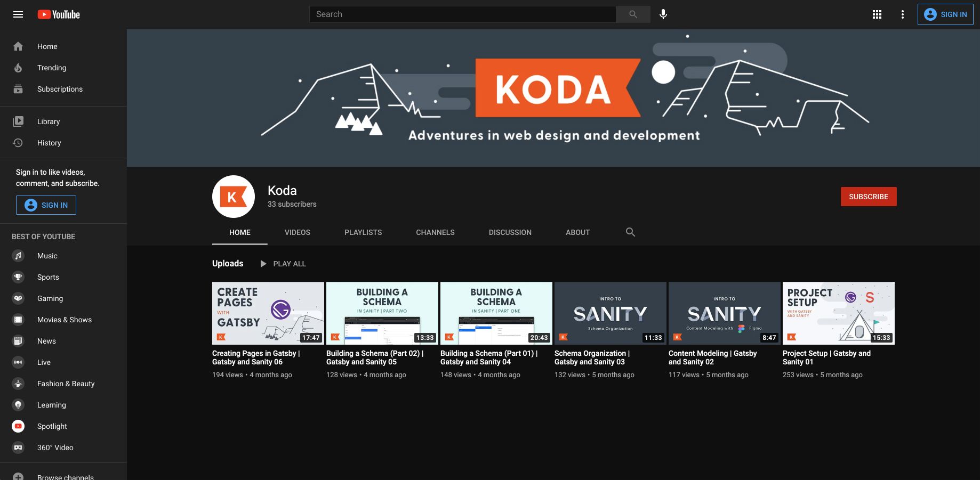Play all uploads
Screen dimensions: 980x480
(x=283, y=264)
